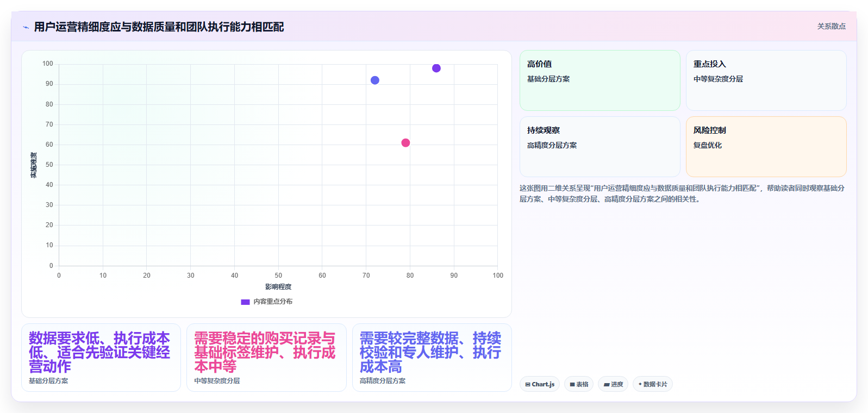Click the 重点投入 card heading
Image resolution: width=868 pixels, height=413 pixels.
click(x=709, y=64)
